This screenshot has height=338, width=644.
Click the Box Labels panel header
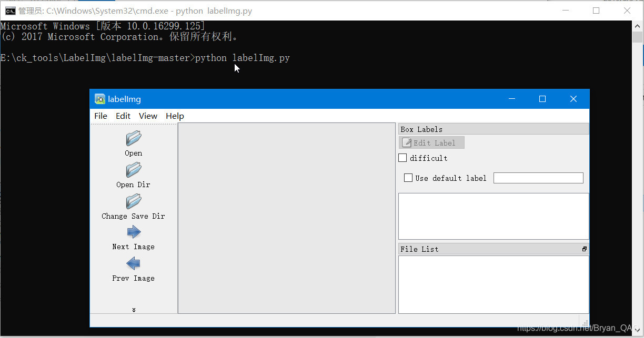pyautogui.click(x=494, y=129)
